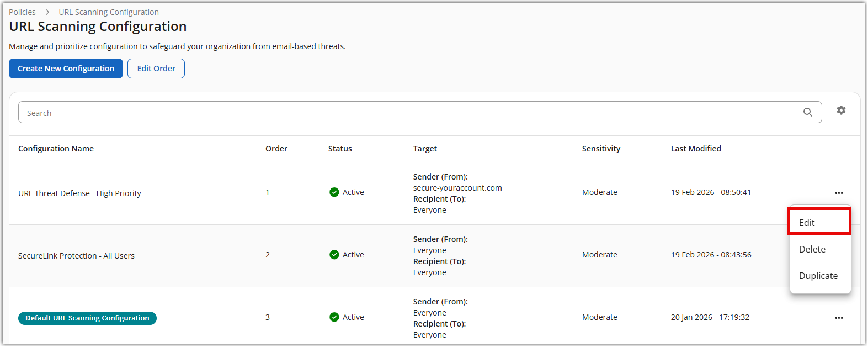Viewport: 868px width, 347px height.
Task: Click the search magnifier icon
Action: [x=807, y=112]
